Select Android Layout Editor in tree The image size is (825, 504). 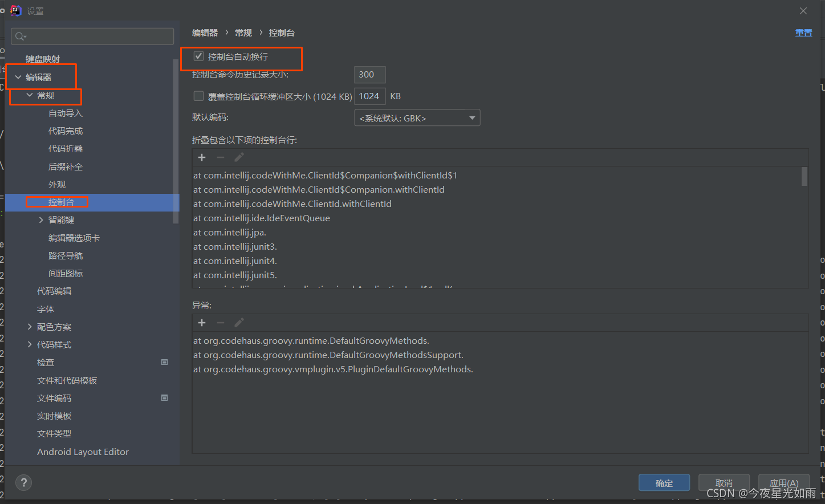[x=83, y=452]
